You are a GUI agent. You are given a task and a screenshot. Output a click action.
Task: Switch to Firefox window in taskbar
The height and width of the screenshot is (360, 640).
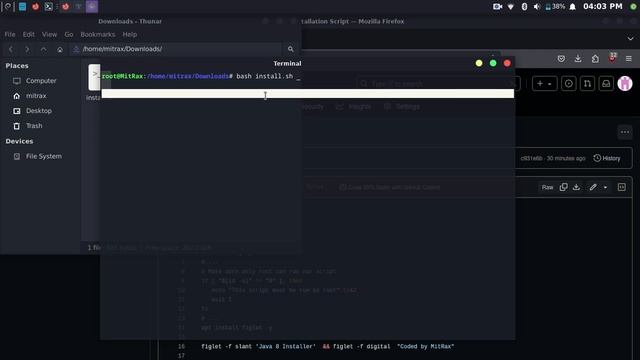point(65,7)
